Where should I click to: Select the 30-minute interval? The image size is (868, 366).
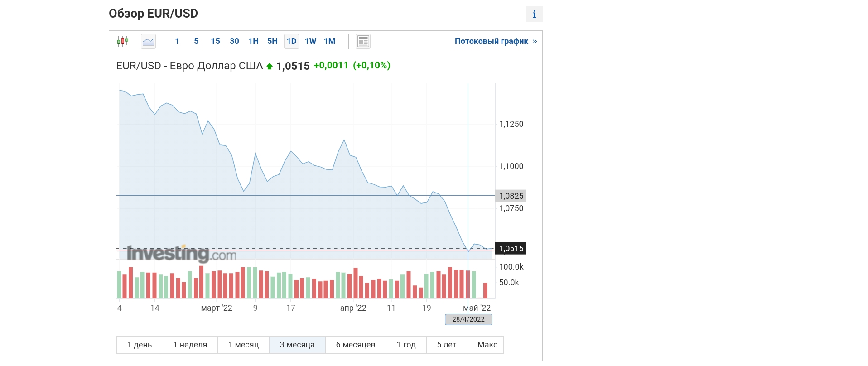pos(234,41)
